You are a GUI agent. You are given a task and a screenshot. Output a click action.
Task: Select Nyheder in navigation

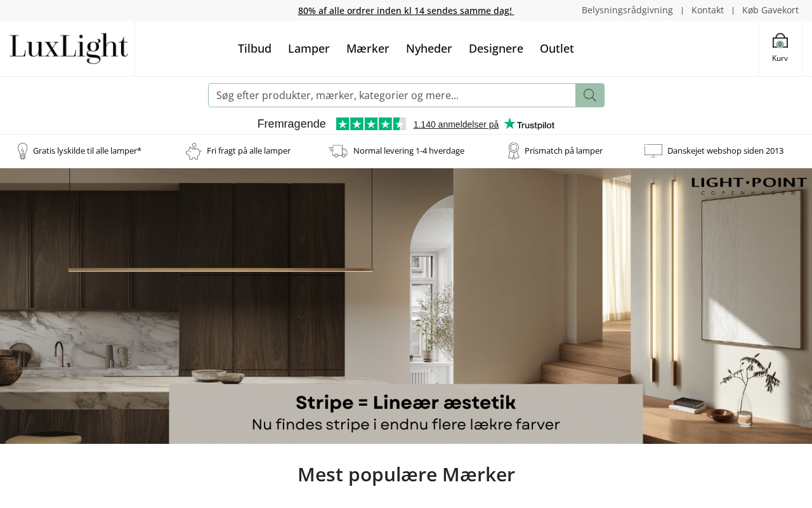point(429,48)
